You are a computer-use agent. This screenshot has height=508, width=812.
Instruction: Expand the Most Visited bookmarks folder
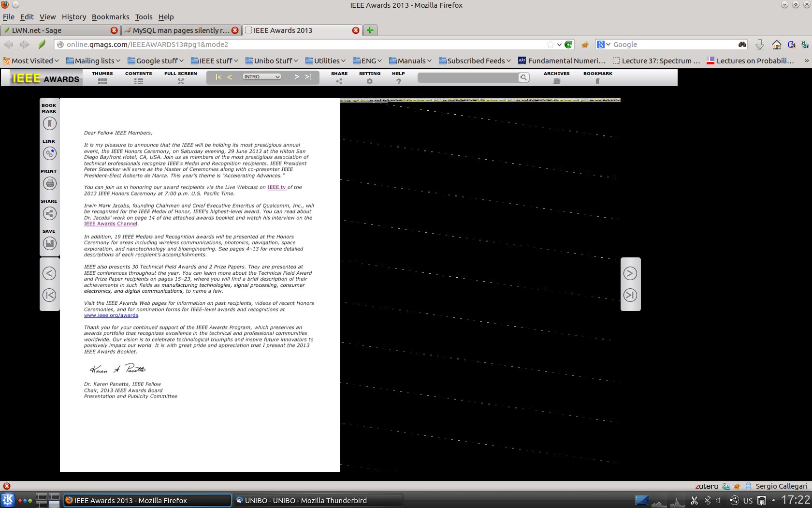coord(31,61)
